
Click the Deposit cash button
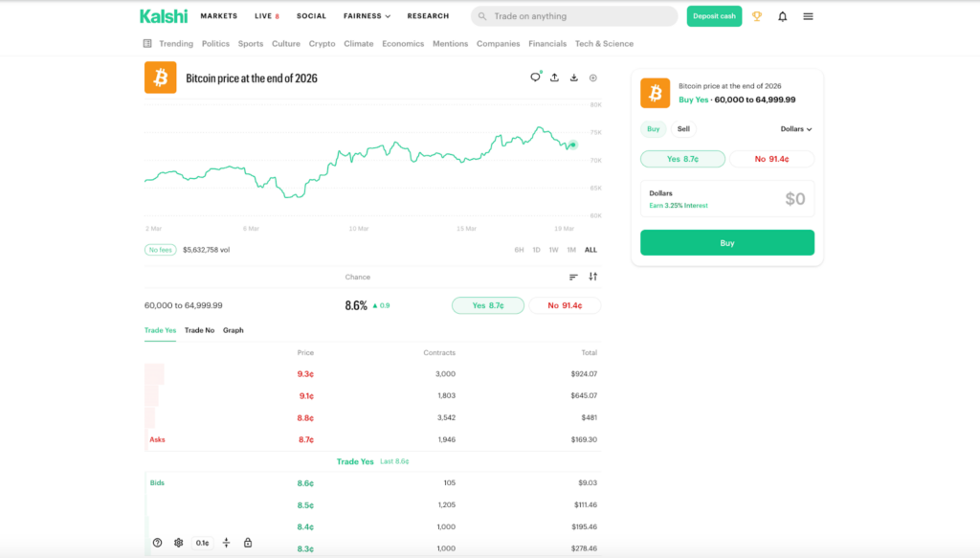714,16
